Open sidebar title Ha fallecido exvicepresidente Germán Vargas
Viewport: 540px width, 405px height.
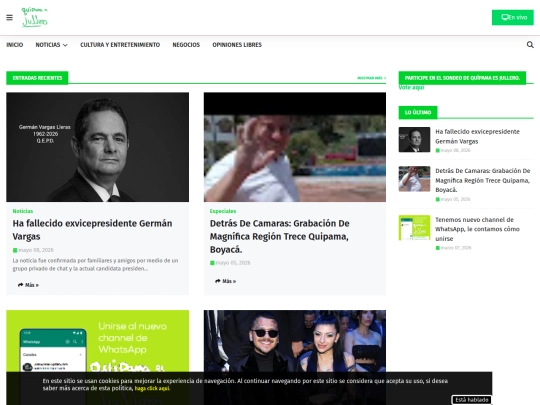click(x=477, y=136)
